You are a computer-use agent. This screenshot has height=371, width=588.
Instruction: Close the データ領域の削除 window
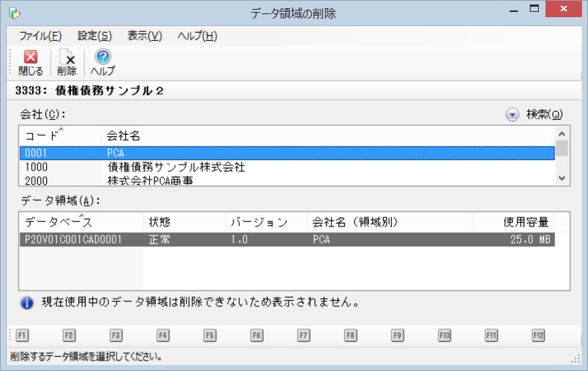(563, 9)
